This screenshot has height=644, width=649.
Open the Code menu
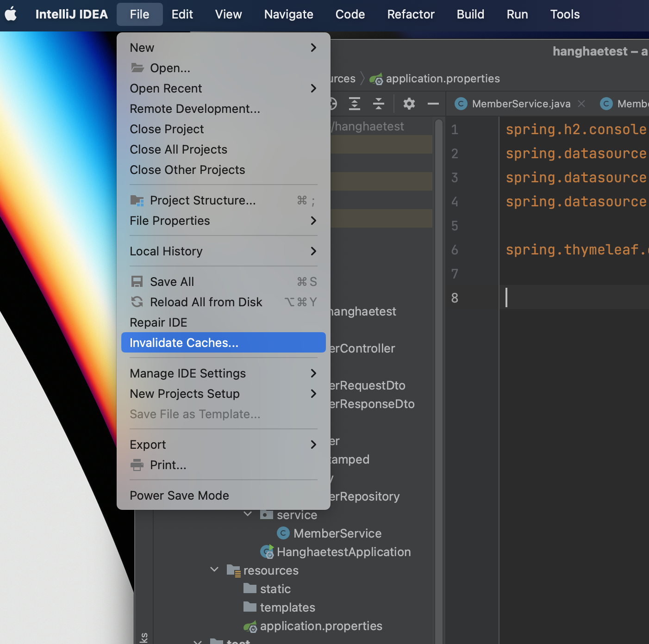click(x=350, y=14)
